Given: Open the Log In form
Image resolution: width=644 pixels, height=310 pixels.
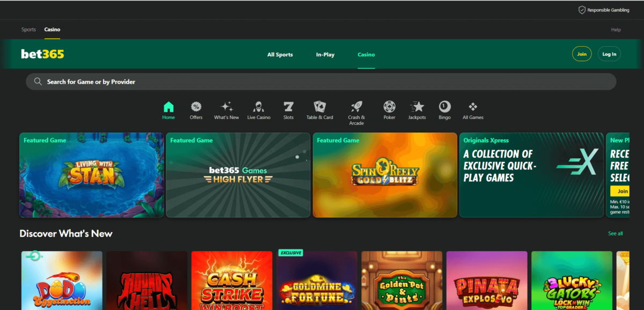Looking at the screenshot, I should tap(609, 54).
